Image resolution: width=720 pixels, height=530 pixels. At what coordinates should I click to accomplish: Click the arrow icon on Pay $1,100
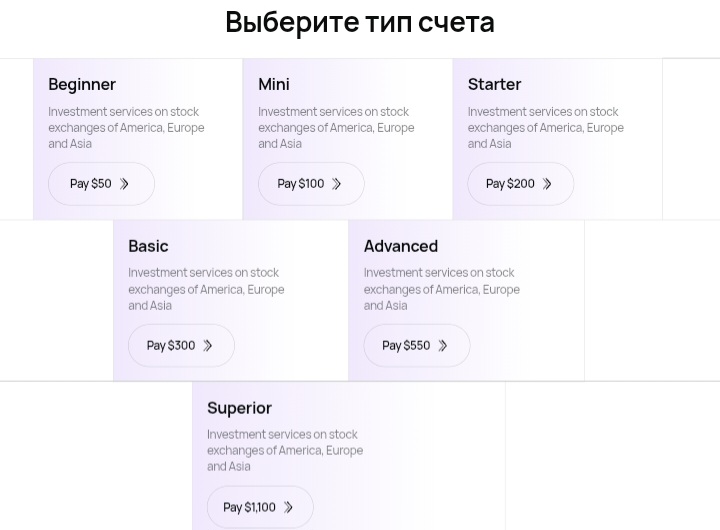(288, 508)
